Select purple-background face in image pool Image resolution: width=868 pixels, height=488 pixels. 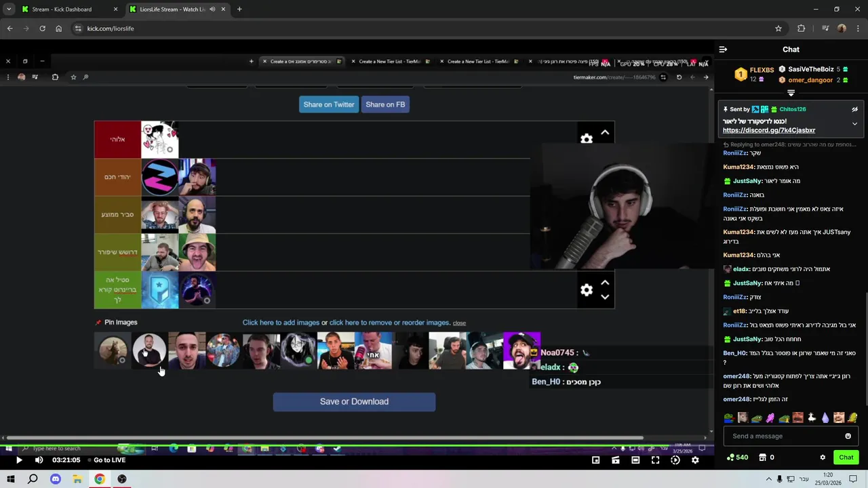521,350
